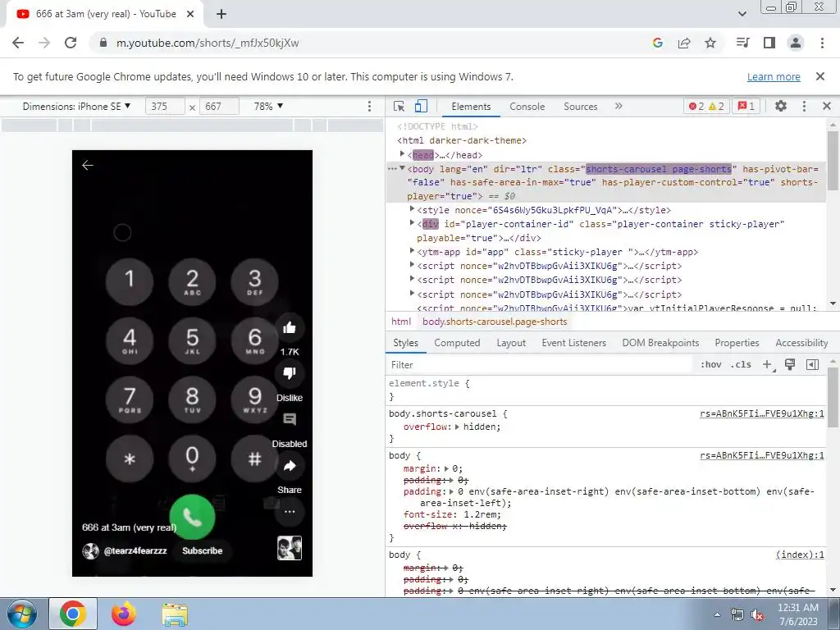
Task: Open the Chrome profile avatar
Action: coord(796,43)
